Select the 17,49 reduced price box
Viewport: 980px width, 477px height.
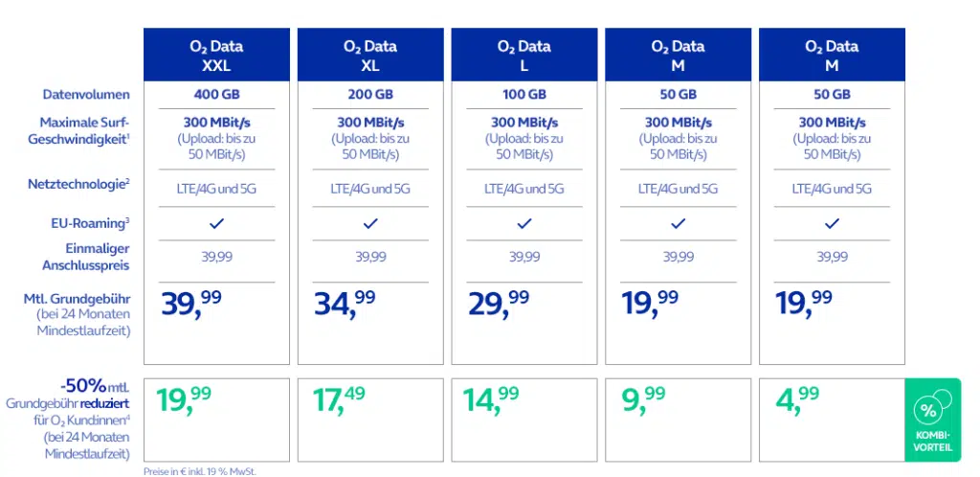[x=370, y=420]
